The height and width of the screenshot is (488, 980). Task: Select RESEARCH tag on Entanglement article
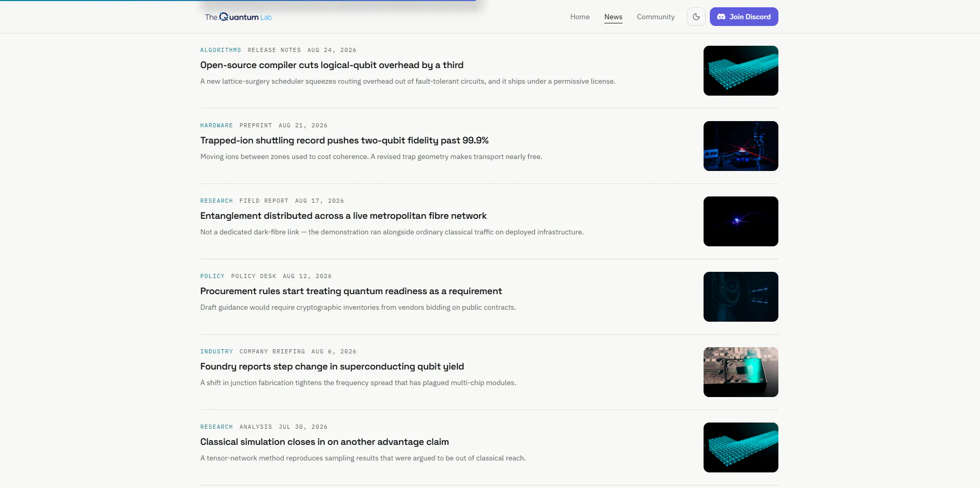(217, 201)
